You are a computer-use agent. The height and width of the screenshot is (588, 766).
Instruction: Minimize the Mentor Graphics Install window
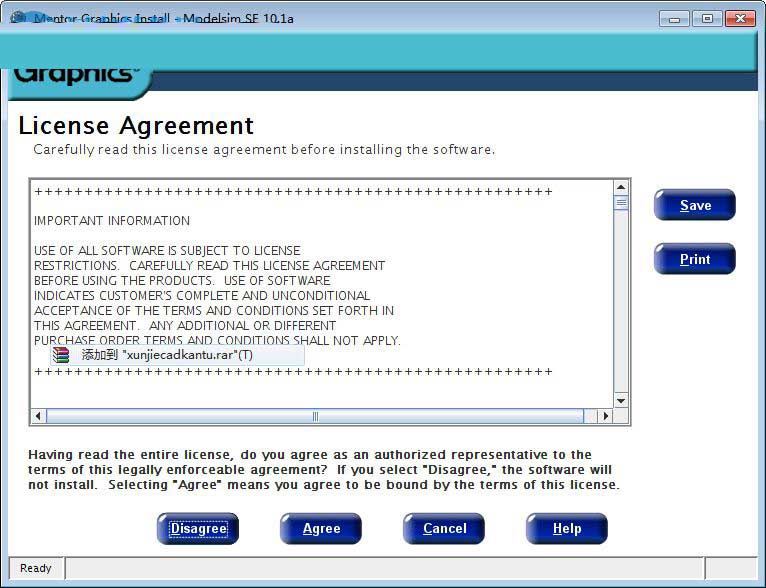[674, 19]
